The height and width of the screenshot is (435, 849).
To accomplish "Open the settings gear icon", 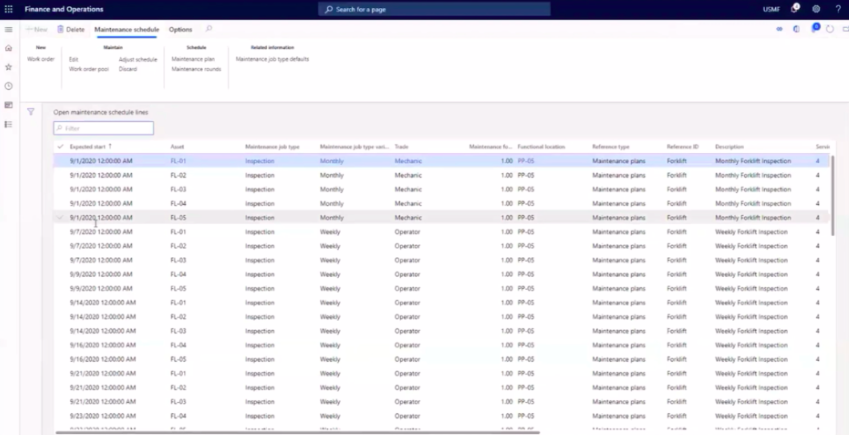I will click(x=816, y=9).
